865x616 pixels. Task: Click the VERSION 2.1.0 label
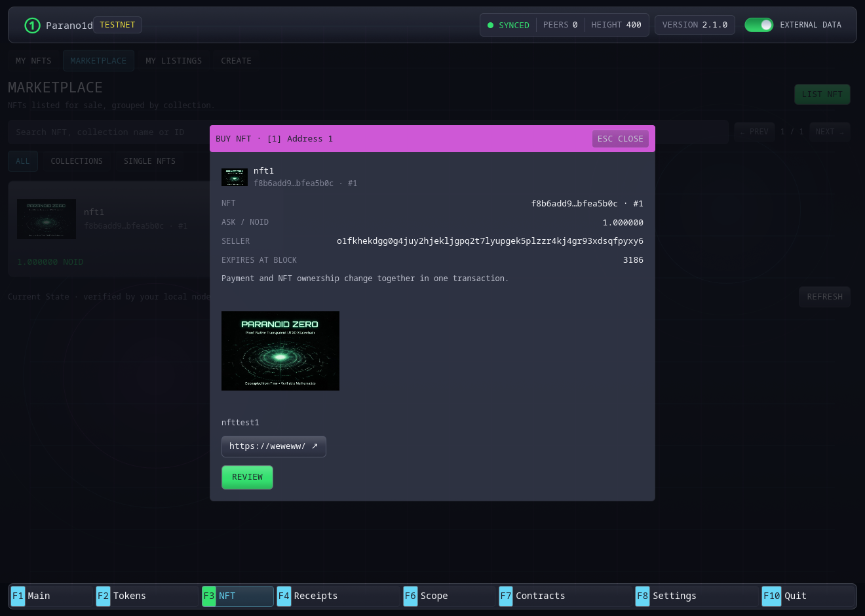click(x=695, y=25)
